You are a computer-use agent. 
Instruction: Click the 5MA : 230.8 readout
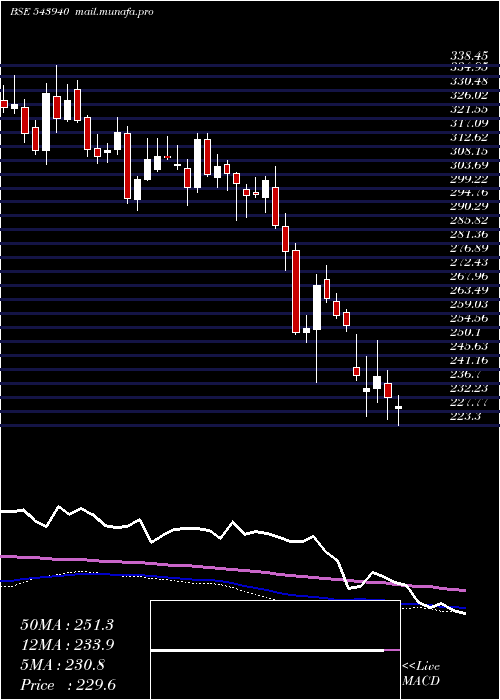(x=62, y=665)
